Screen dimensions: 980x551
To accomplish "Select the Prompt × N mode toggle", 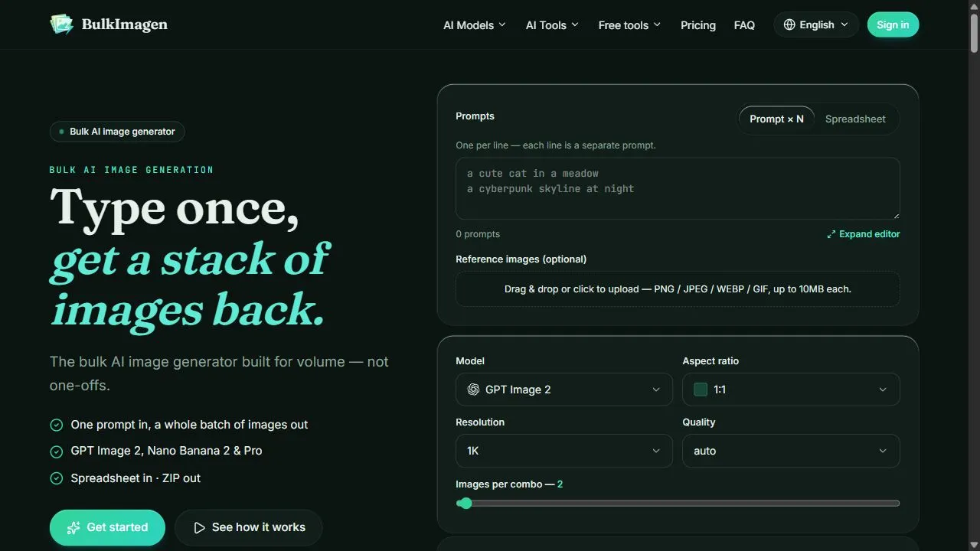I will 776,119.
